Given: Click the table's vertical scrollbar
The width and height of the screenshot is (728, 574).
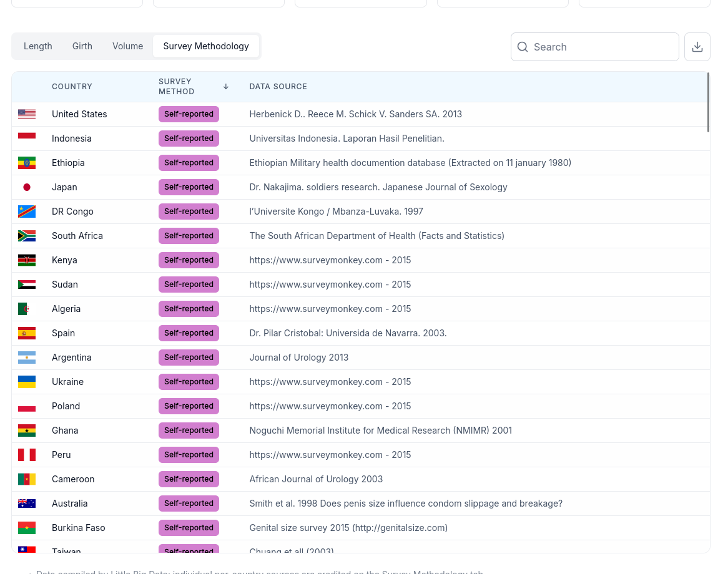Looking at the screenshot, I should (x=708, y=102).
